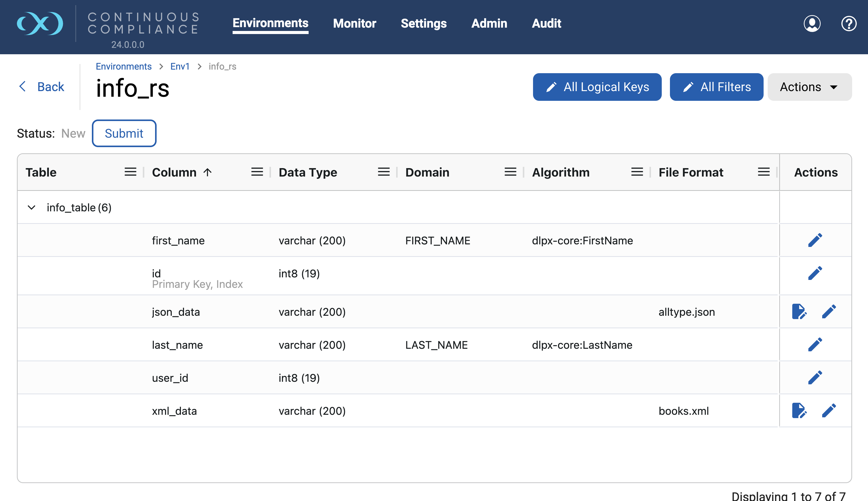This screenshot has width=868, height=501.
Task: Go to Env1 breadcrumb link
Action: click(180, 67)
